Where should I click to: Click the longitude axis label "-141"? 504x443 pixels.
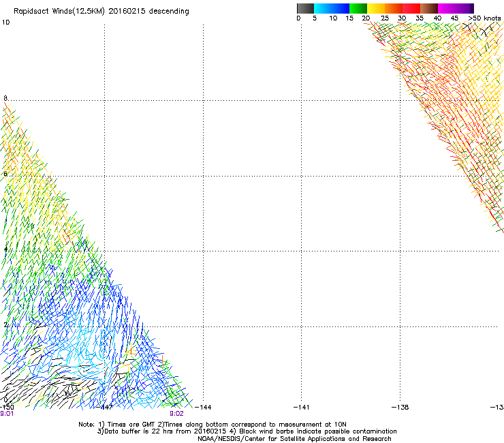click(x=302, y=407)
